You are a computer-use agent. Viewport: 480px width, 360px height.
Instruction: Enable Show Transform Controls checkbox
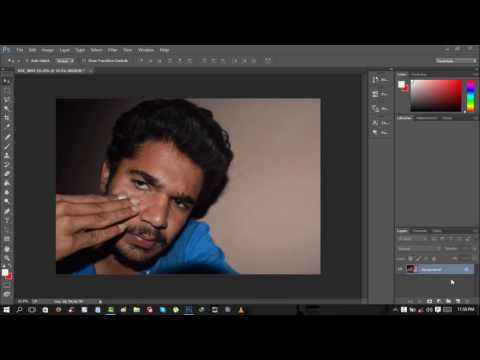(84, 61)
